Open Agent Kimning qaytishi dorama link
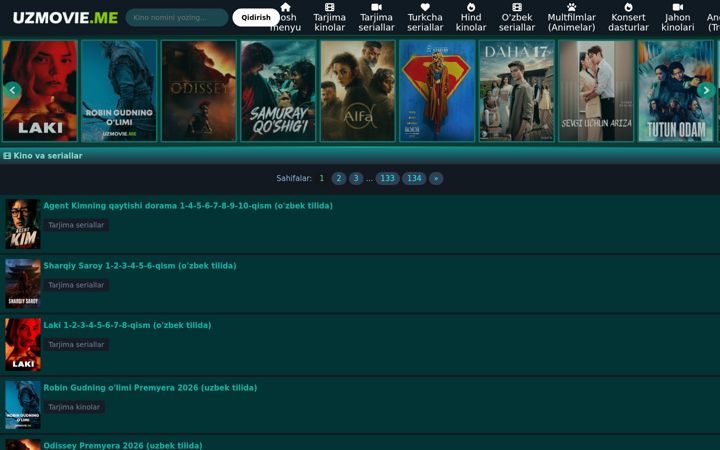The image size is (720, 450). pos(188,206)
